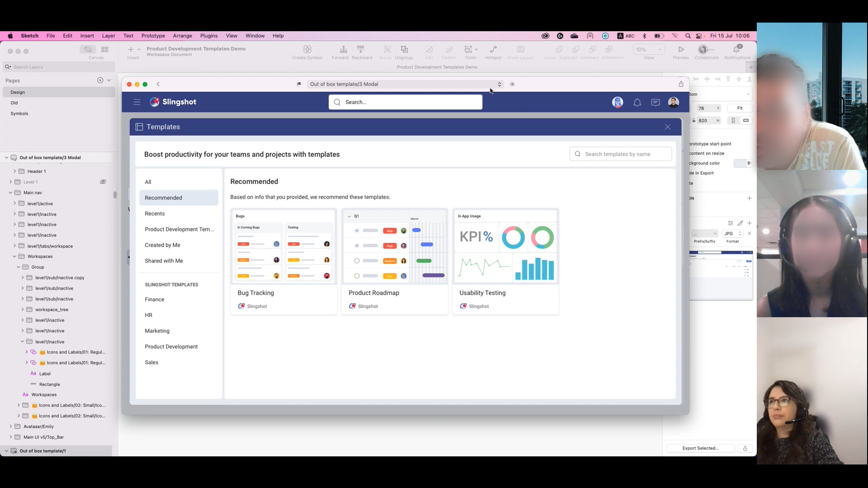This screenshot has height=488, width=868.
Task: Click the flag start point icon
Action: pyautogui.click(x=299, y=84)
